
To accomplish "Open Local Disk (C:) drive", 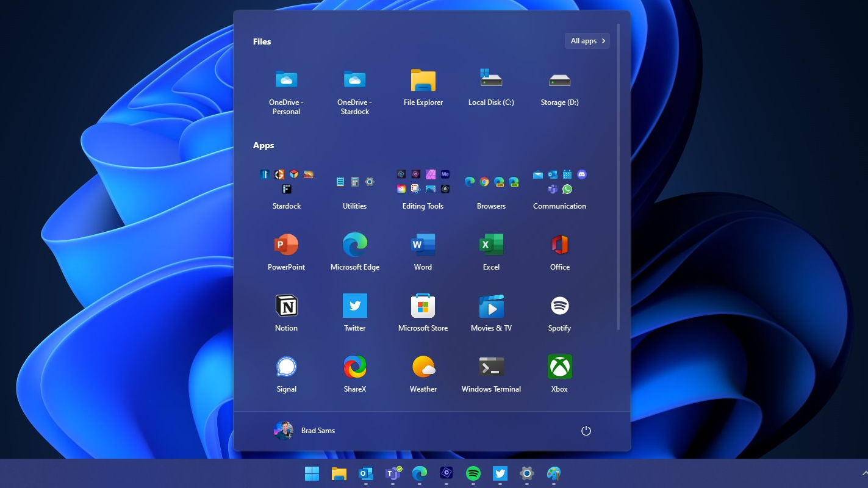I will 491,87.
